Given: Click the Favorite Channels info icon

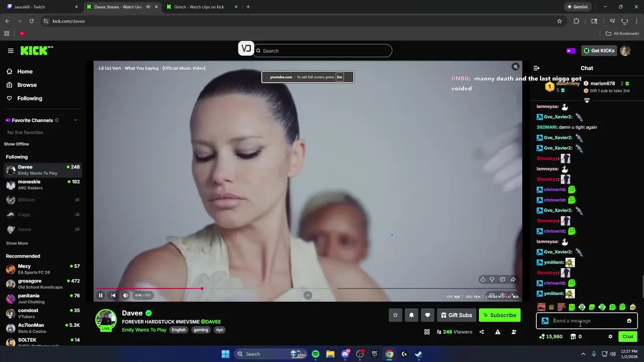Looking at the screenshot, I should (57, 120).
